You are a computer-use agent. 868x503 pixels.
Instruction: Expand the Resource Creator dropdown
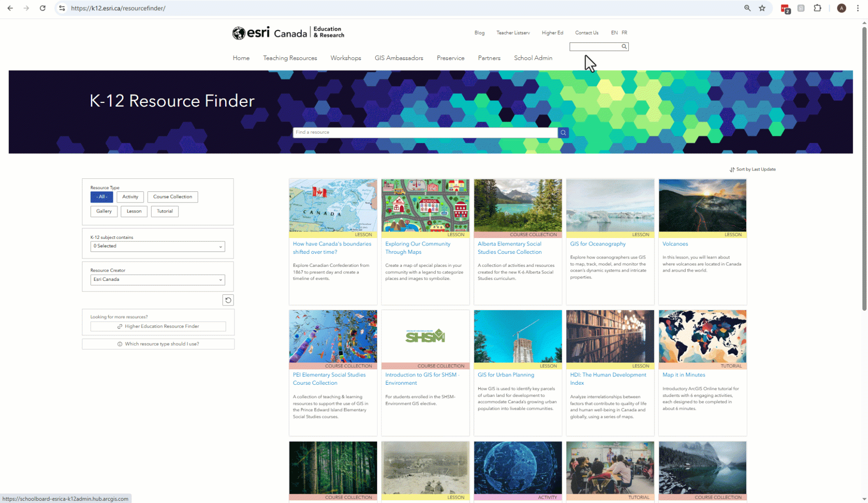(158, 279)
